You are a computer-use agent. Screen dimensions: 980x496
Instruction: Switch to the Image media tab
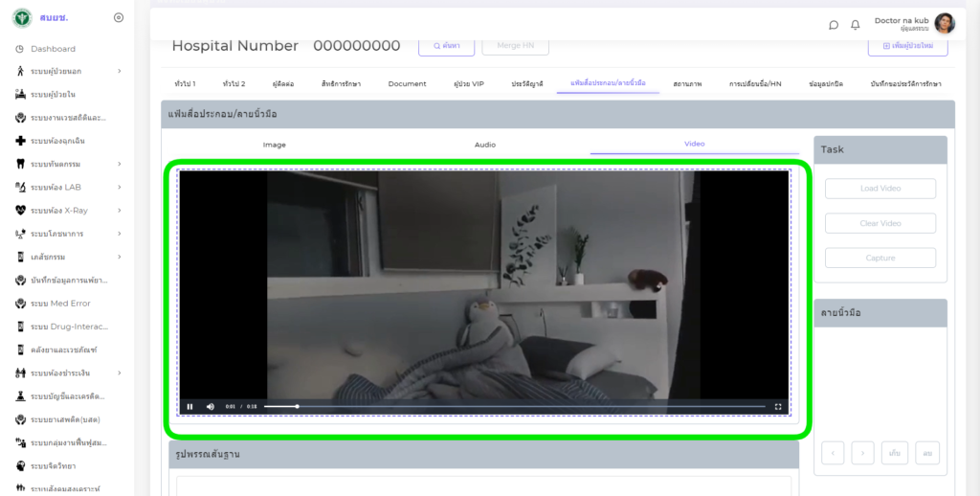(275, 145)
